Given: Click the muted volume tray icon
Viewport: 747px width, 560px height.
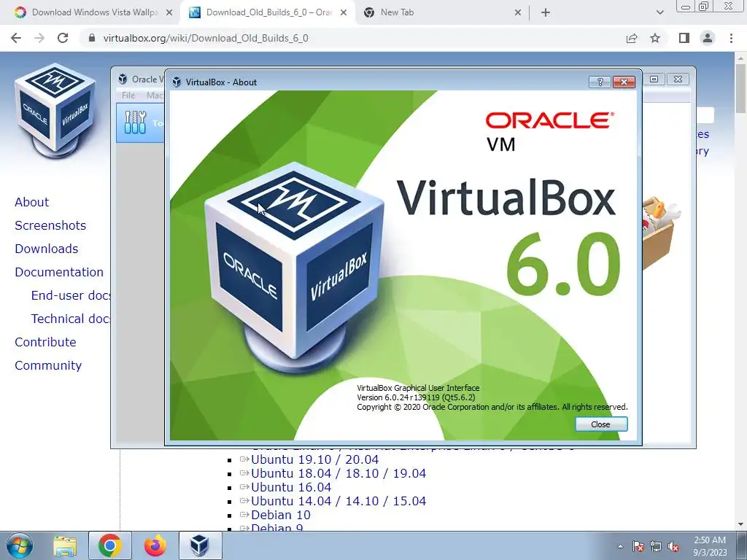Looking at the screenshot, I should pos(673,546).
